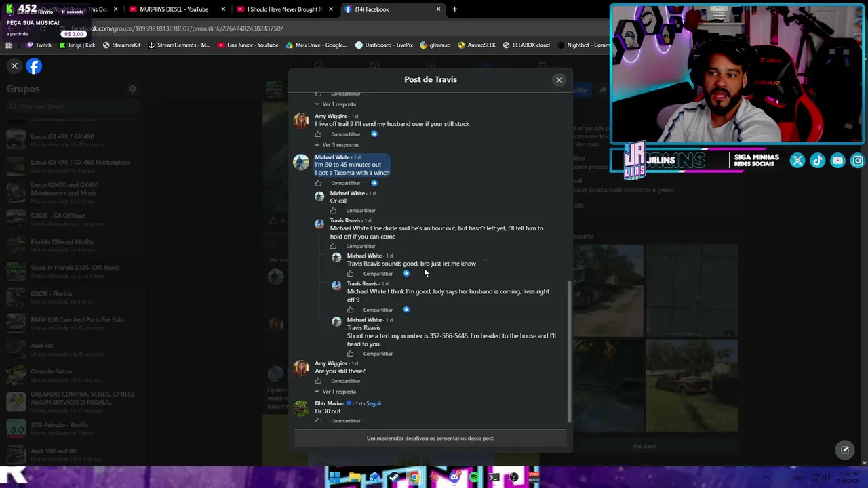Open Discord from the taskbar
The image size is (868, 488).
point(454,477)
